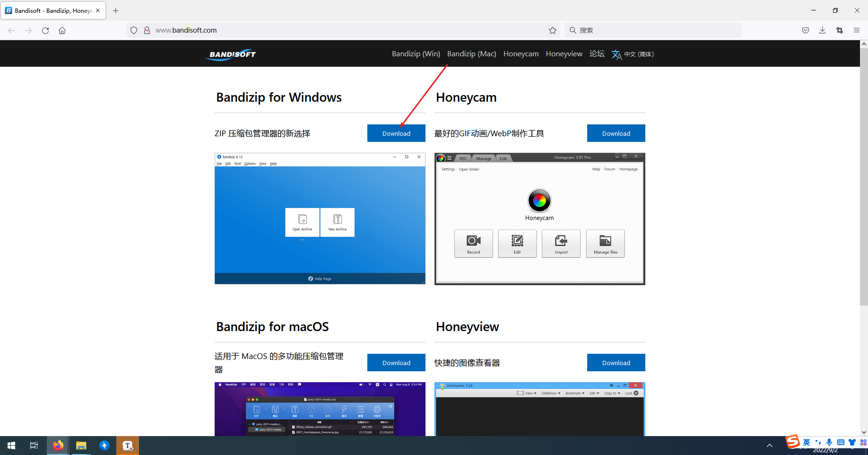
Task: Open the 中文 (简体) language selector
Action: click(639, 54)
